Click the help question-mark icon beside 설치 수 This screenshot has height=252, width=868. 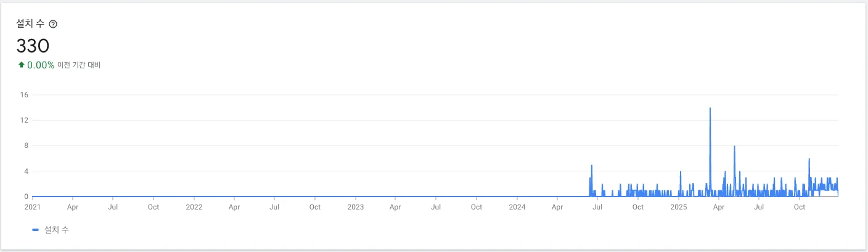(x=53, y=24)
